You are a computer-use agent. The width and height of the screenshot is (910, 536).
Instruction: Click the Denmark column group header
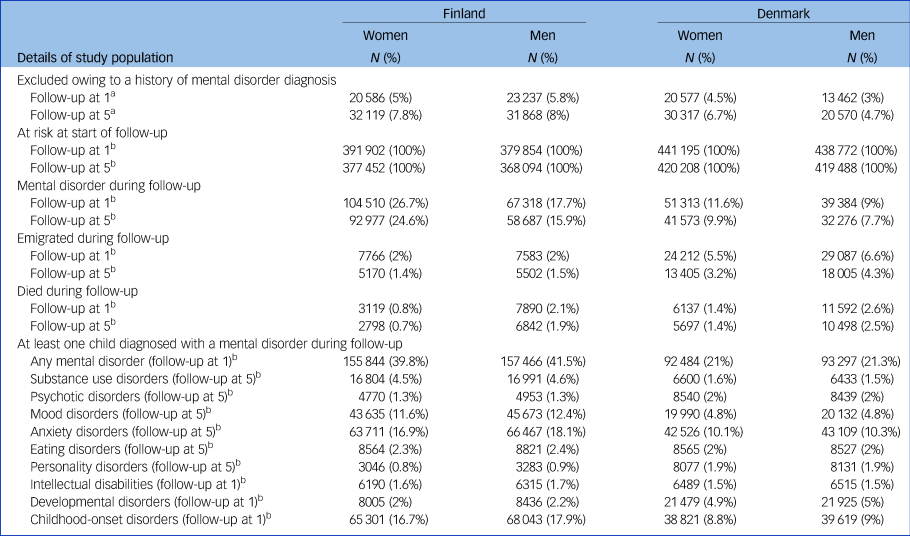[783, 13]
